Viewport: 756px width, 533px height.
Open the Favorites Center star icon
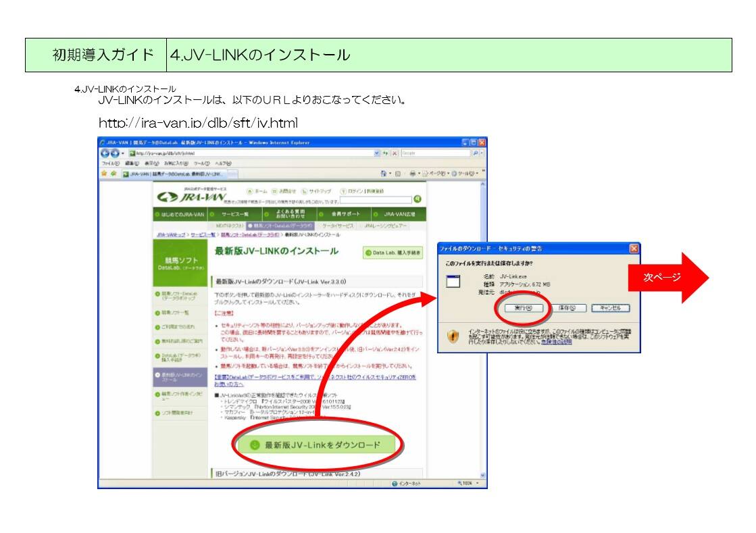103,174
